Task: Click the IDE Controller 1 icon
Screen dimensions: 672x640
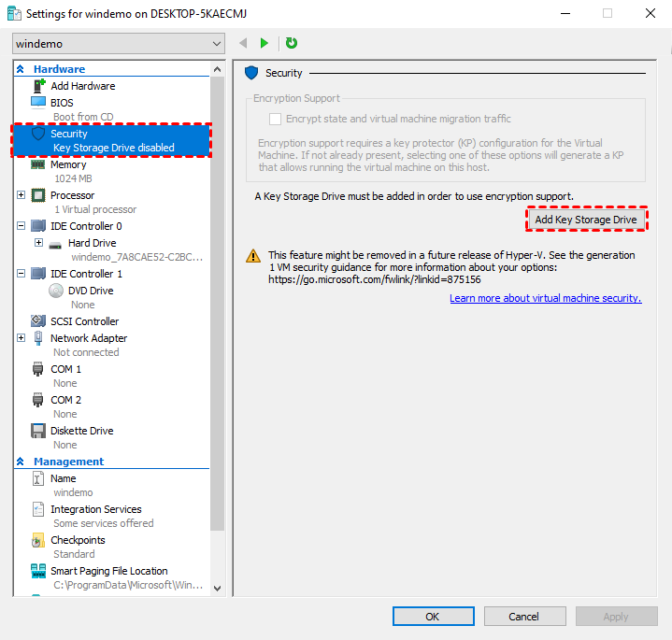Action: coord(38,274)
